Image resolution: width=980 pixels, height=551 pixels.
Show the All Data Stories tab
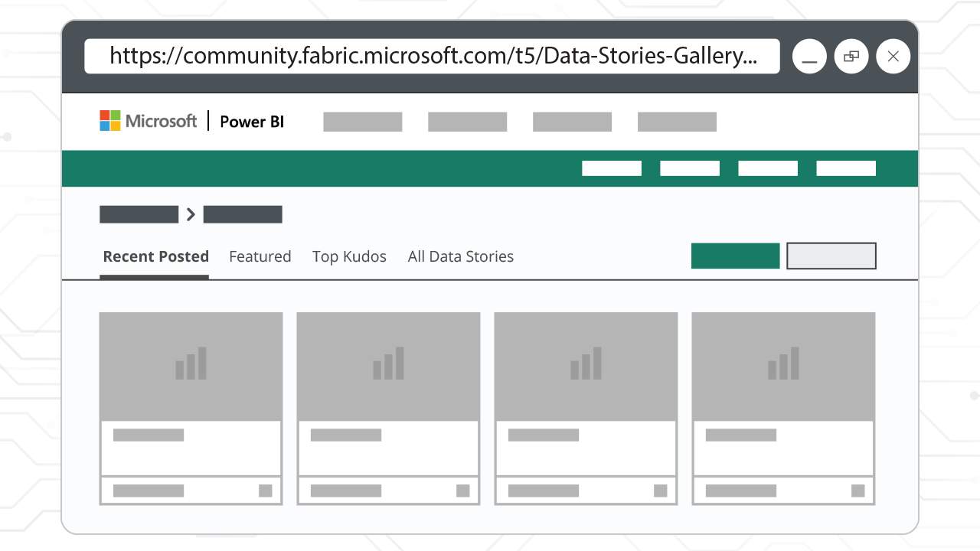coord(460,256)
